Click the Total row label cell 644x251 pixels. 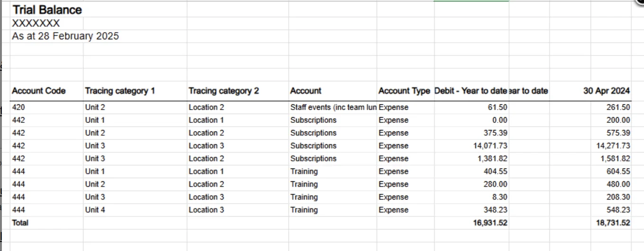pos(20,223)
